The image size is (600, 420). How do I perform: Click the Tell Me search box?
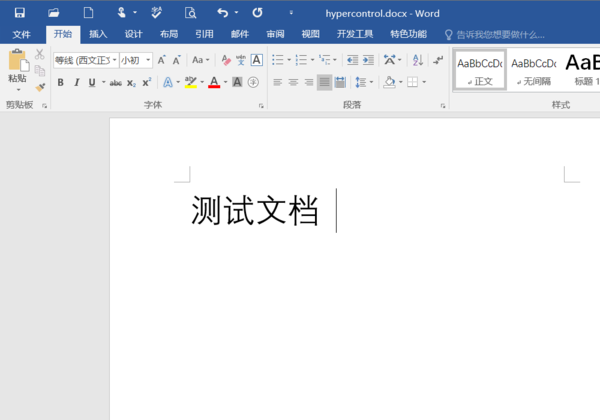(494, 35)
